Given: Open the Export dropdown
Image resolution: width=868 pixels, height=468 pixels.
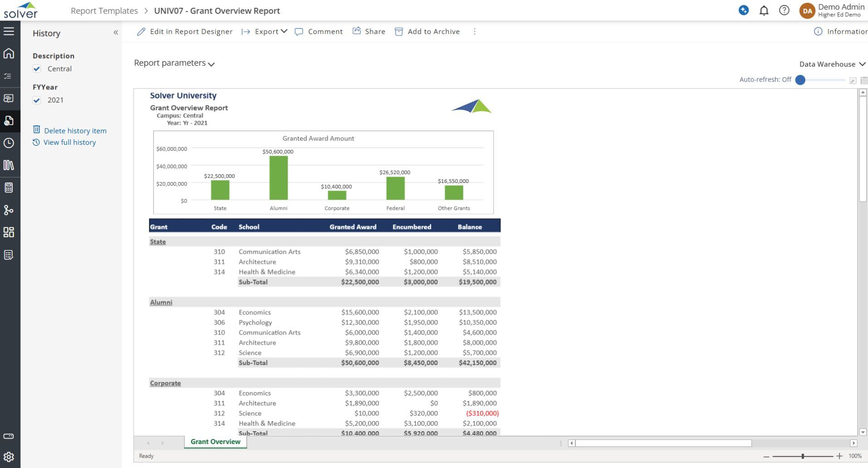Looking at the screenshot, I should 265,31.
